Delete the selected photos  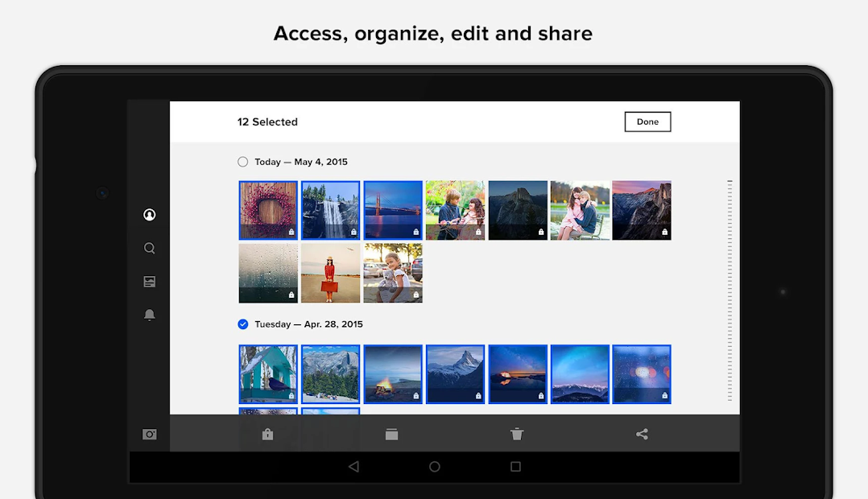(516, 434)
